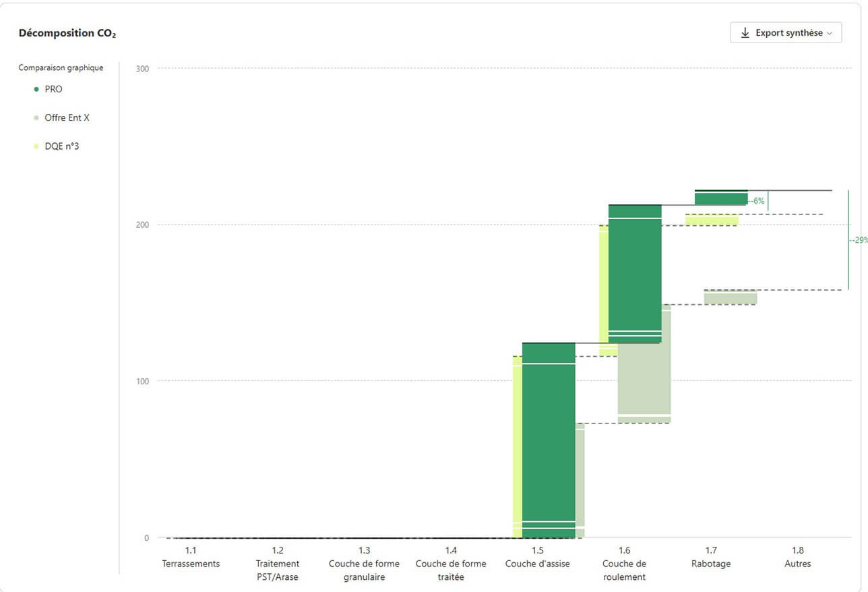Click the dark green Couche de roulement bar
The image size is (868, 592).
(635, 274)
